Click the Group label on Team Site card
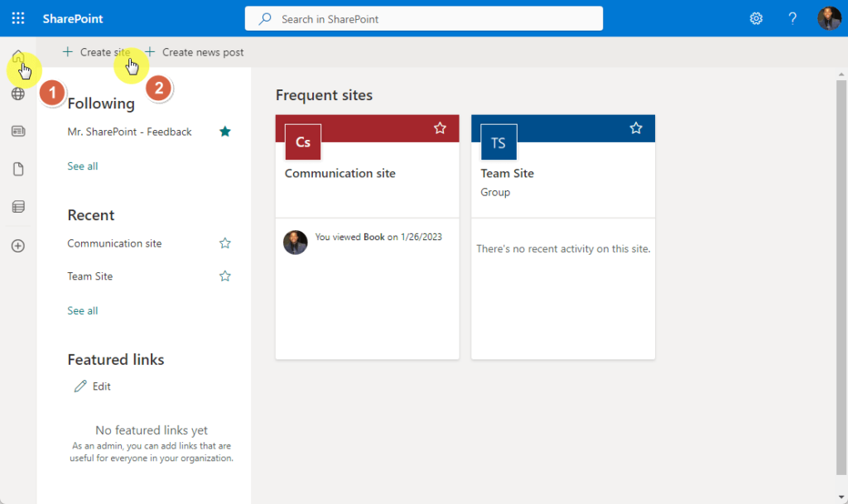 click(495, 192)
